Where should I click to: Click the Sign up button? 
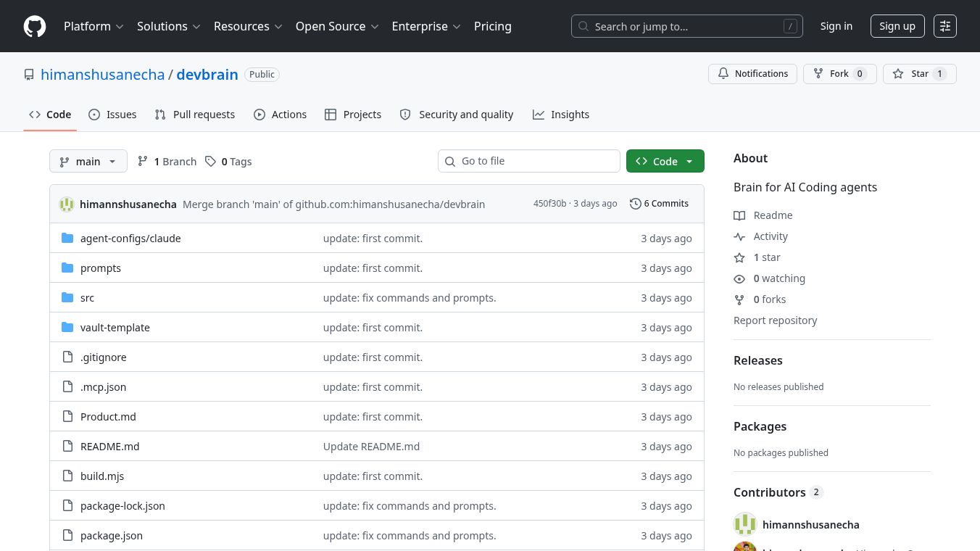click(897, 26)
